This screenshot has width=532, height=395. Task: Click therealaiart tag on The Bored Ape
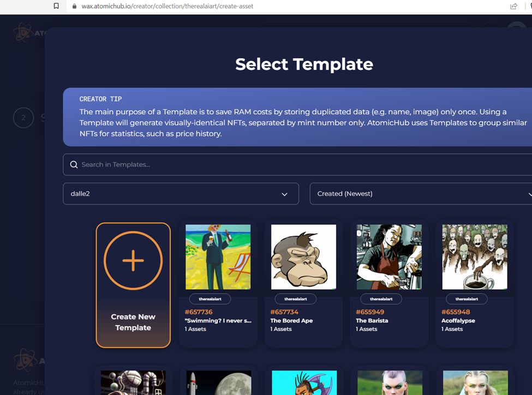[x=296, y=299]
